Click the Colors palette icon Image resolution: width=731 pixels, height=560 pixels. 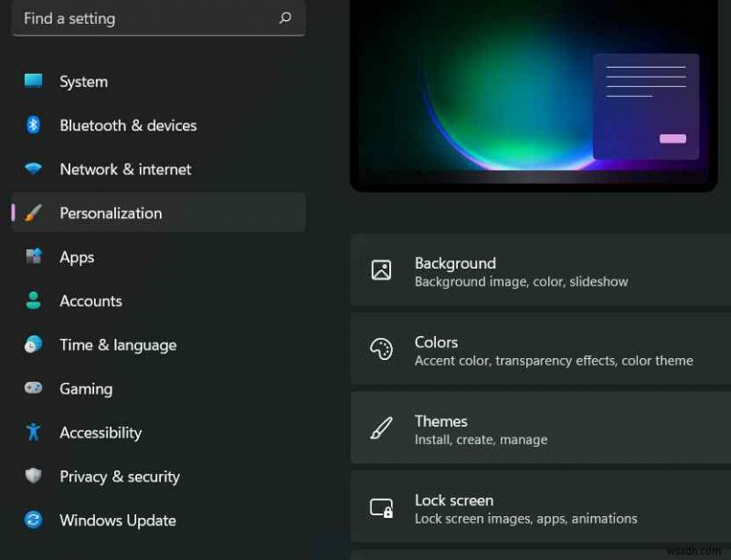[x=382, y=349]
